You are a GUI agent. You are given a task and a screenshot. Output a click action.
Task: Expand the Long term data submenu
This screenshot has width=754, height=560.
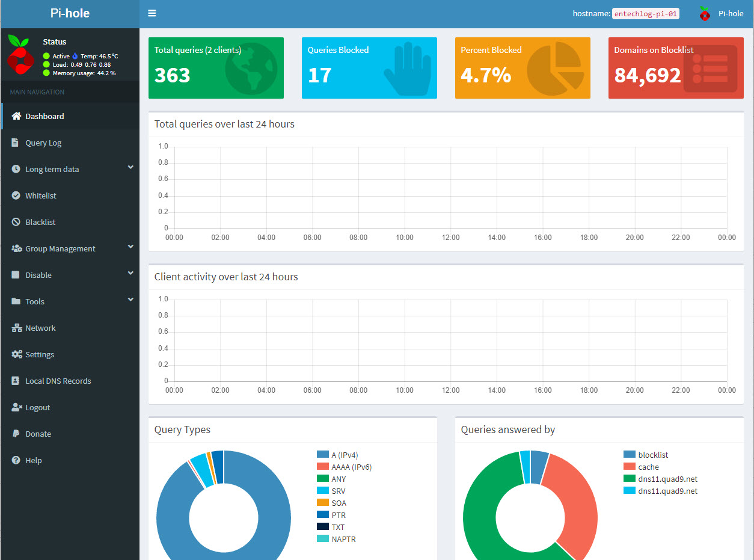click(130, 168)
